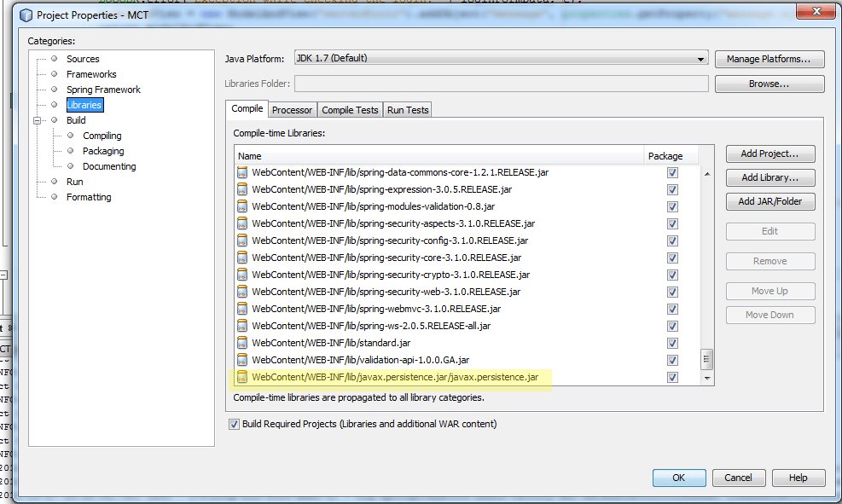The height and width of the screenshot is (504, 842).
Task: Select Libraries category
Action: tap(84, 105)
